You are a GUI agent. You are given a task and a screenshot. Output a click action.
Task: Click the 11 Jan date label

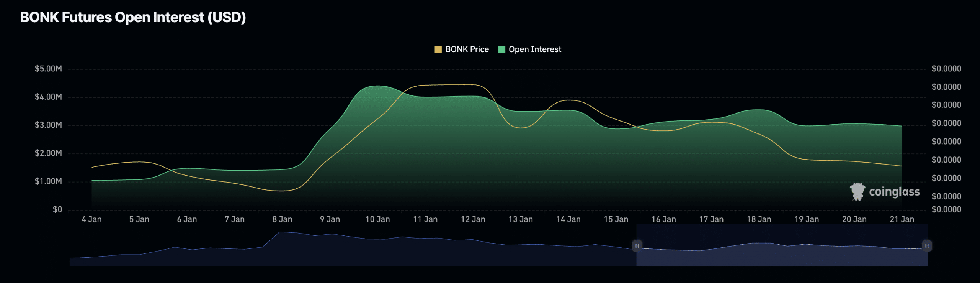point(425,219)
